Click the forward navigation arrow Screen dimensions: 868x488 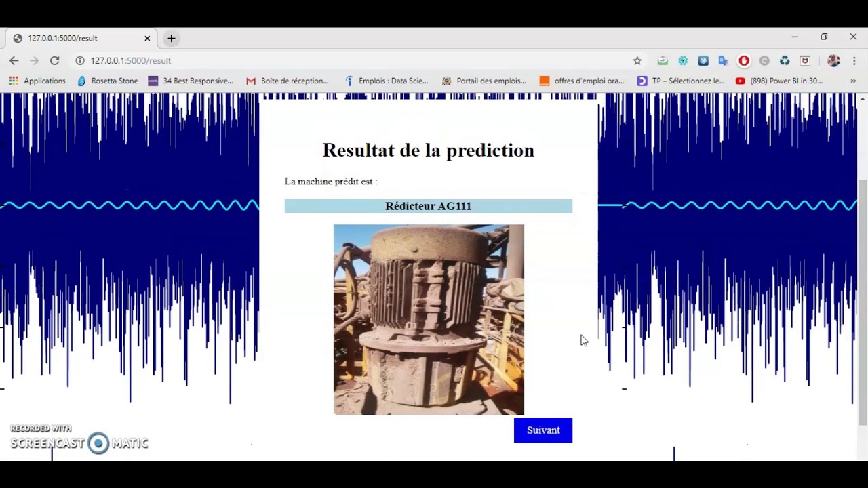(x=34, y=60)
